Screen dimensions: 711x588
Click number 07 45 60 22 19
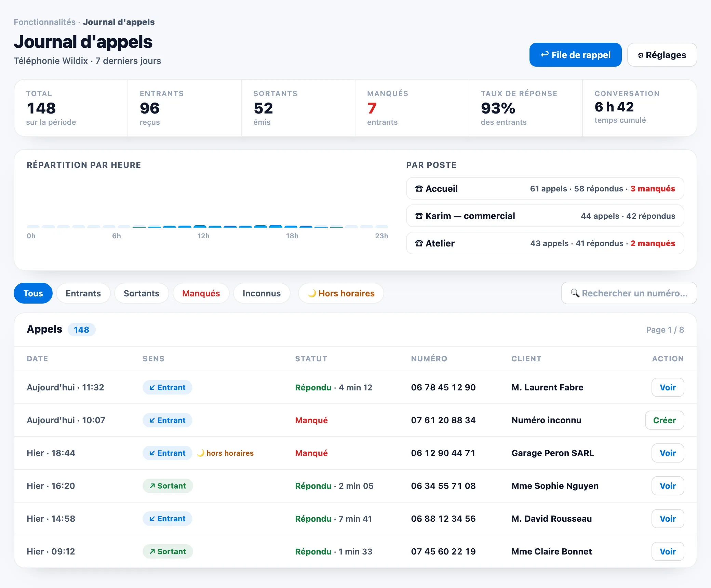coord(443,551)
